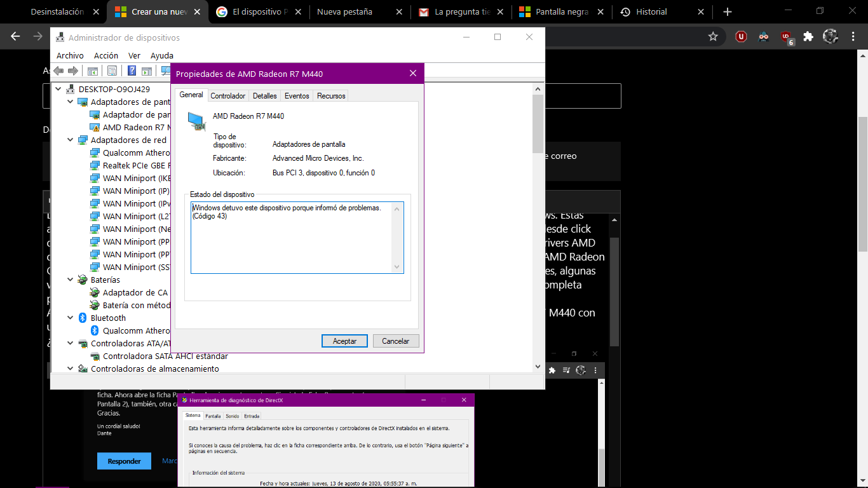Click inside the Estado del dispositivo text box
The height and width of the screenshot is (488, 868).
coord(297,238)
